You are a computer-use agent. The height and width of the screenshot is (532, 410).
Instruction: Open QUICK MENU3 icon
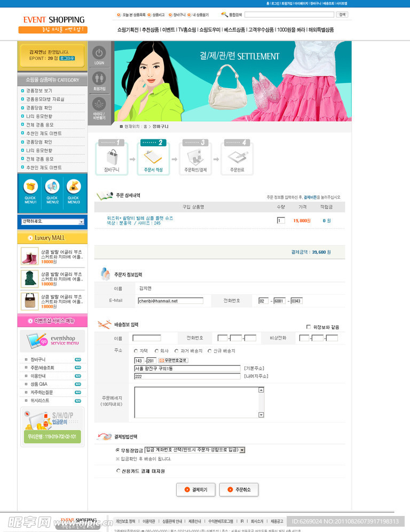point(74,186)
